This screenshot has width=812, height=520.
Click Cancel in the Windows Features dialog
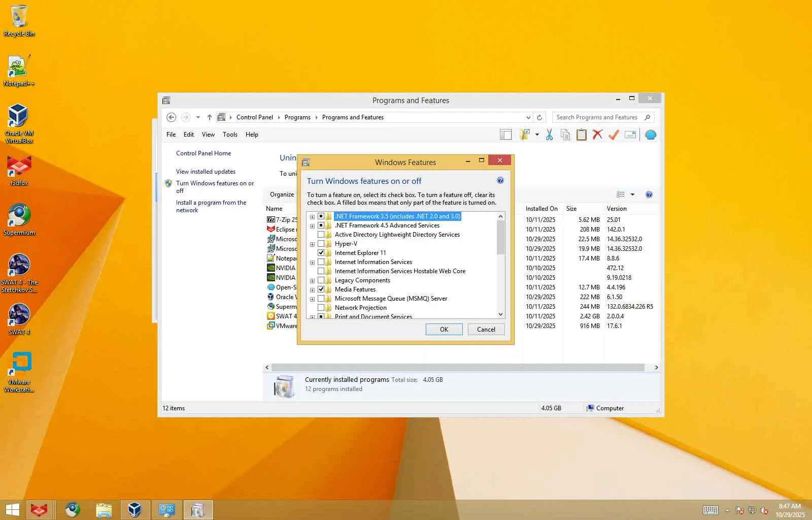[486, 329]
